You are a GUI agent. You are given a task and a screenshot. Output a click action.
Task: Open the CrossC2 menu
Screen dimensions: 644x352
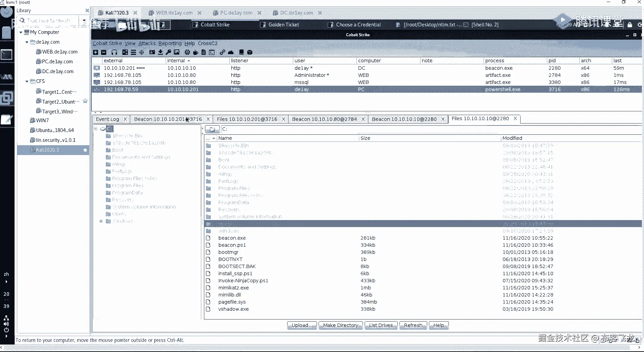(x=208, y=43)
